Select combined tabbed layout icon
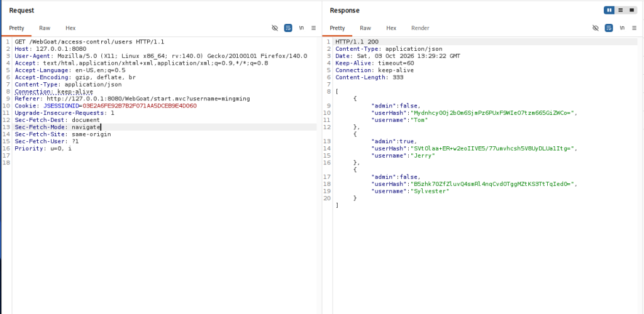This screenshot has height=314, width=644. point(631,10)
